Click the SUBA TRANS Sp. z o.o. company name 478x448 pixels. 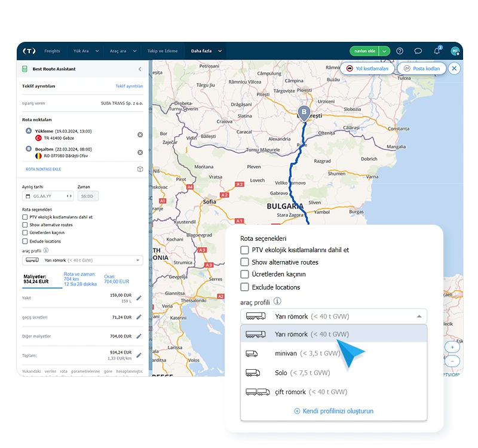point(122,103)
